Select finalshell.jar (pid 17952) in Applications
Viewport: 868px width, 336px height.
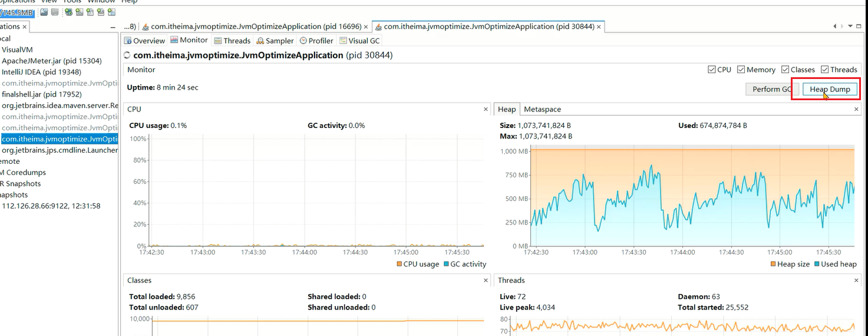pos(41,94)
